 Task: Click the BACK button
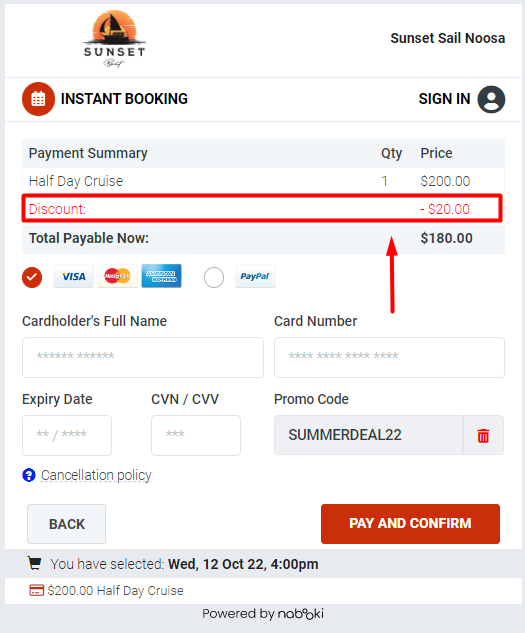click(x=67, y=524)
